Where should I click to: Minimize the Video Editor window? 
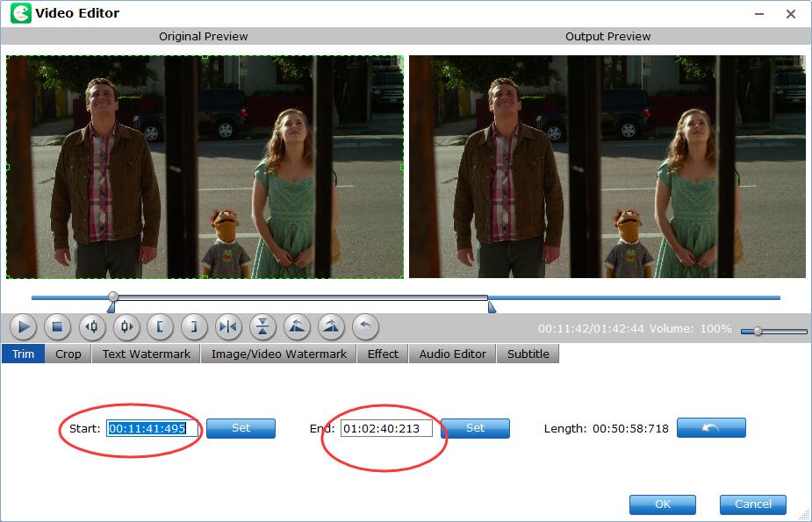(x=759, y=15)
